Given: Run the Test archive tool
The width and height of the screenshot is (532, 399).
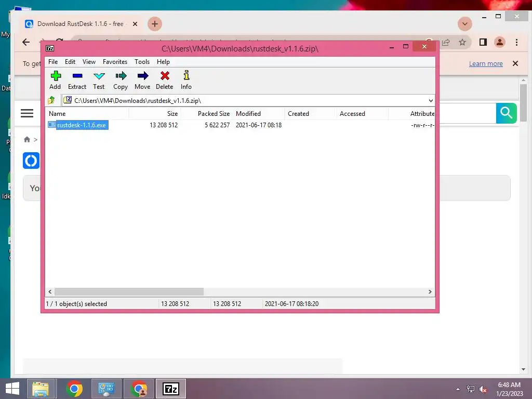Looking at the screenshot, I should (99, 80).
